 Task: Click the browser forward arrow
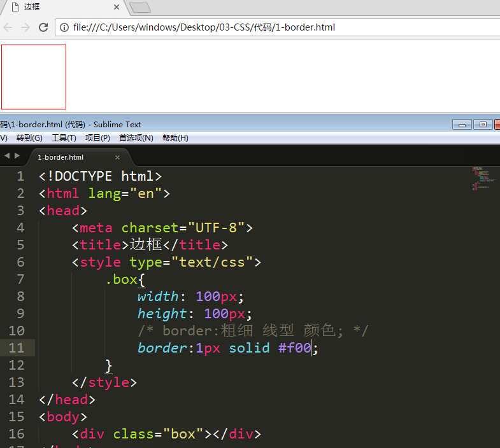[x=25, y=27]
